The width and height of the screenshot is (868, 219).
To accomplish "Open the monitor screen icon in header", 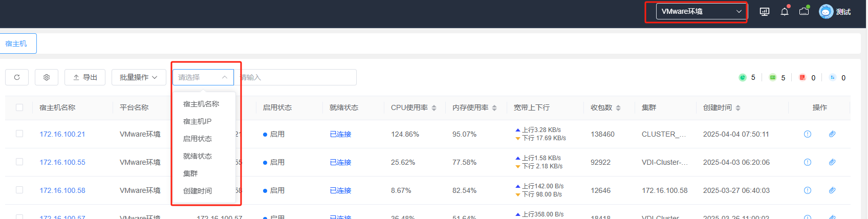I will click(x=765, y=11).
